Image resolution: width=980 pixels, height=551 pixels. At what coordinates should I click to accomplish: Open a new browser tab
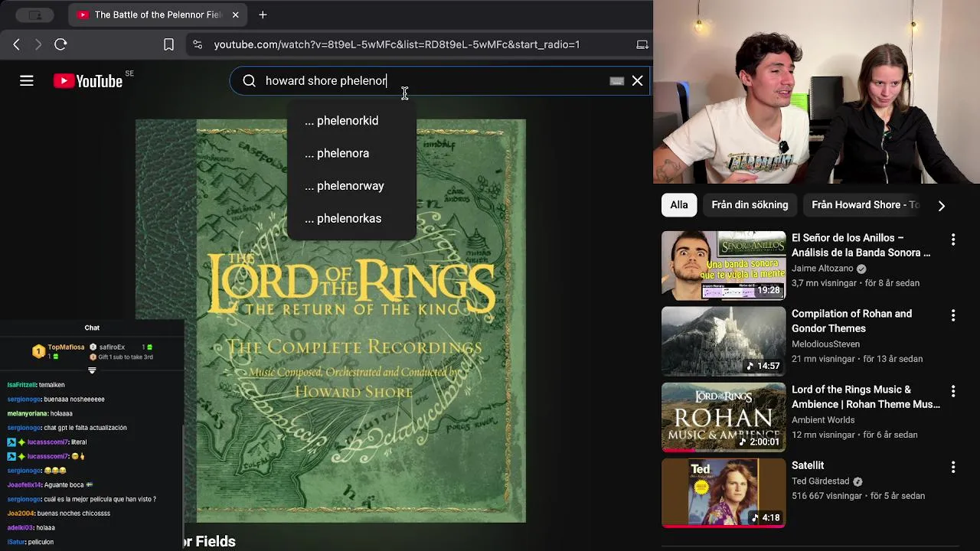tap(263, 15)
